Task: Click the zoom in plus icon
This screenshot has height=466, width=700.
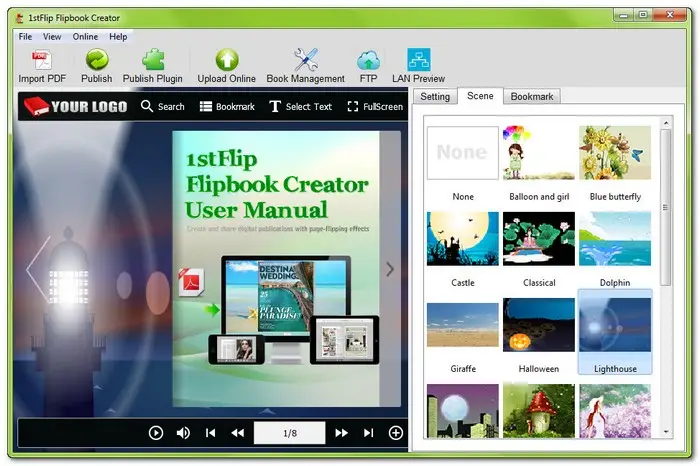Action: [396, 433]
